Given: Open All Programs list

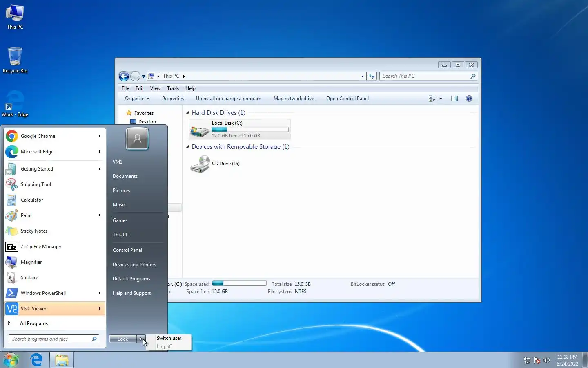Looking at the screenshot, I should point(55,323).
